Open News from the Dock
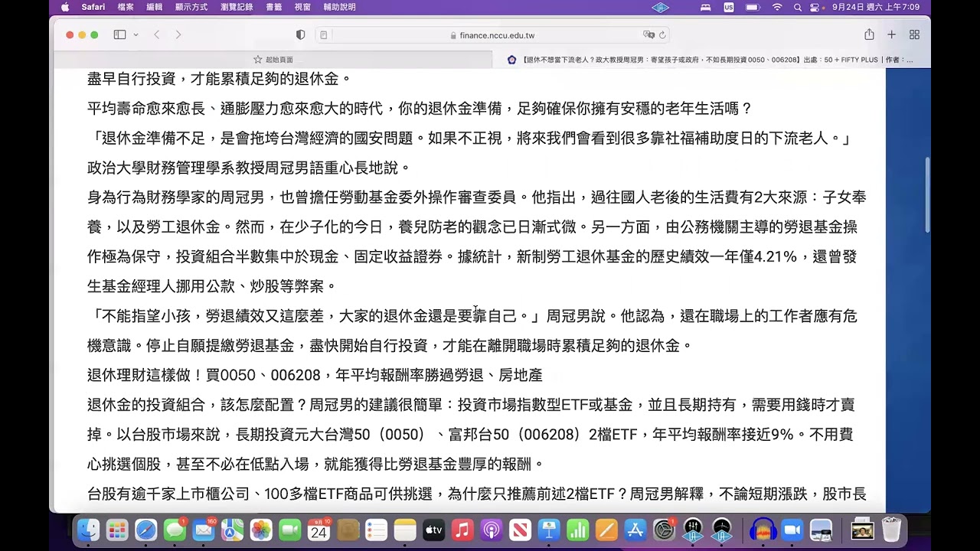This screenshot has height=551, width=980. (520, 530)
